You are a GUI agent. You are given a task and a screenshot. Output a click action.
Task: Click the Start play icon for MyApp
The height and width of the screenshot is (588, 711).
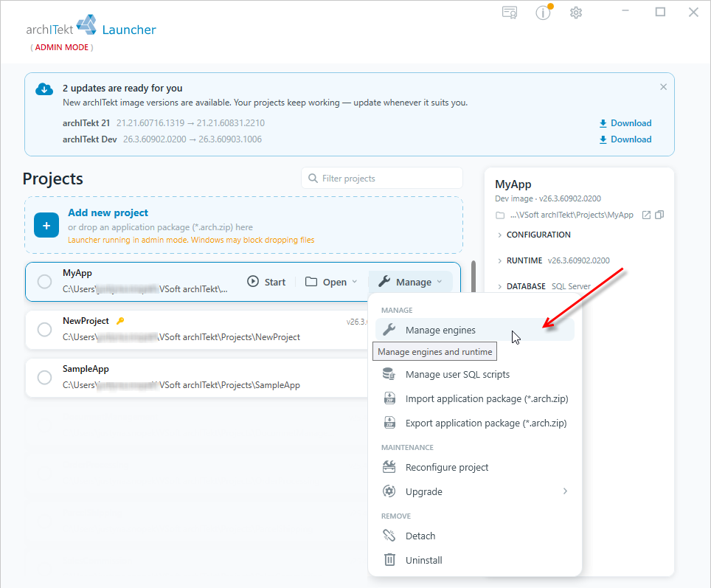coord(252,281)
